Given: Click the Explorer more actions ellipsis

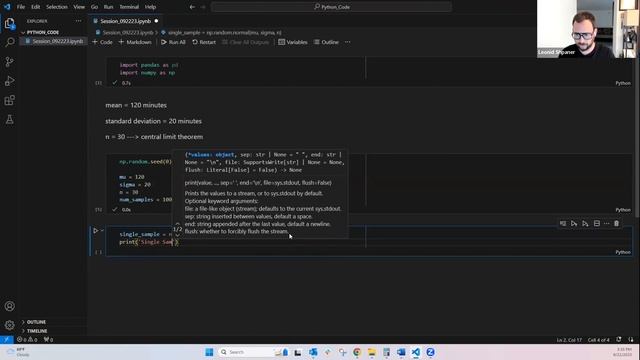Looking at the screenshot, I should [x=78, y=21].
